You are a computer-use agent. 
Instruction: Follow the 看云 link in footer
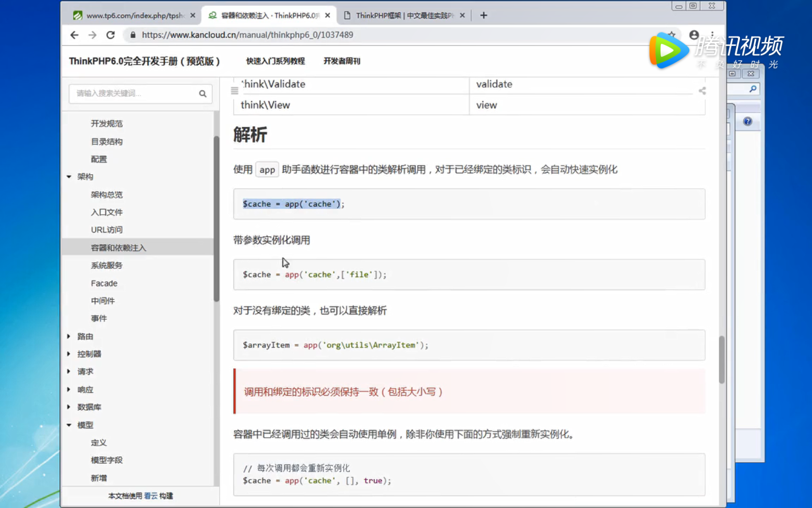pos(151,496)
